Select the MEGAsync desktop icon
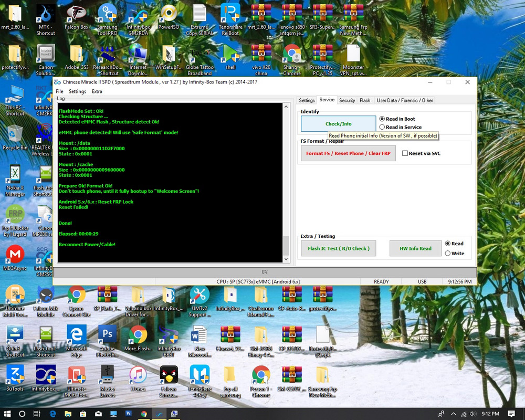This screenshot has height=420, width=525. (x=15, y=258)
